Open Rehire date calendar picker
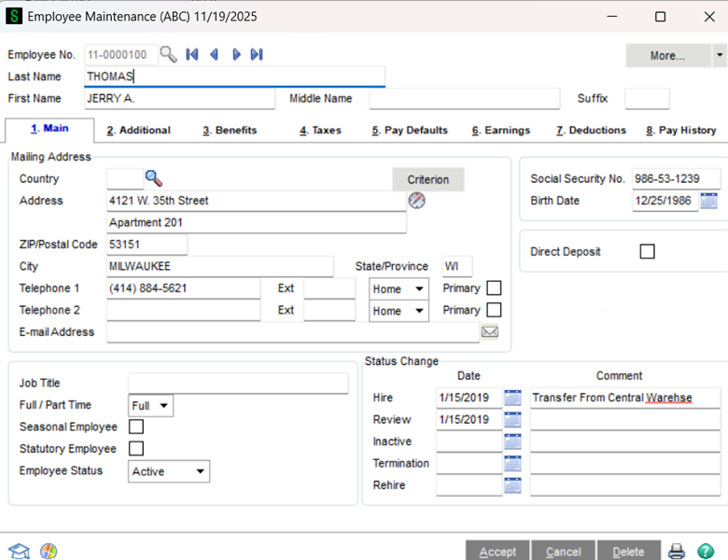 tap(512, 484)
